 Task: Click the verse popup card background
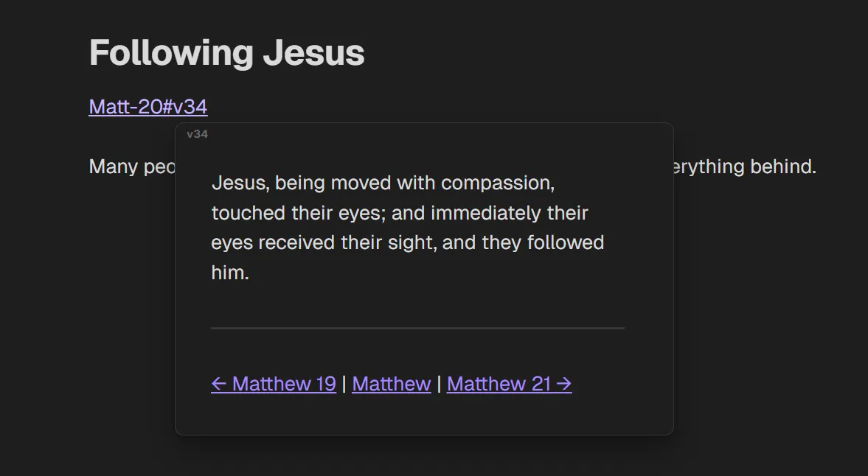424,346
